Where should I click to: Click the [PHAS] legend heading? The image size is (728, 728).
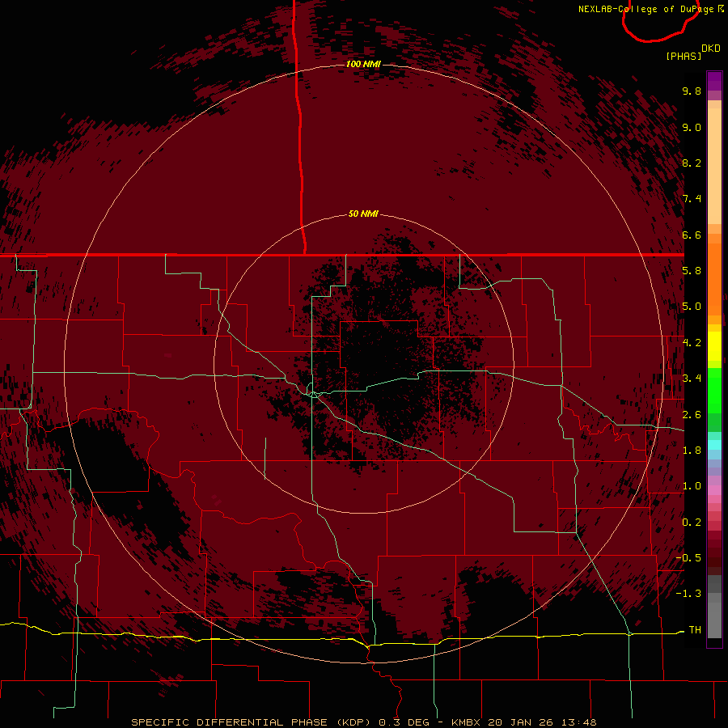pos(684,56)
